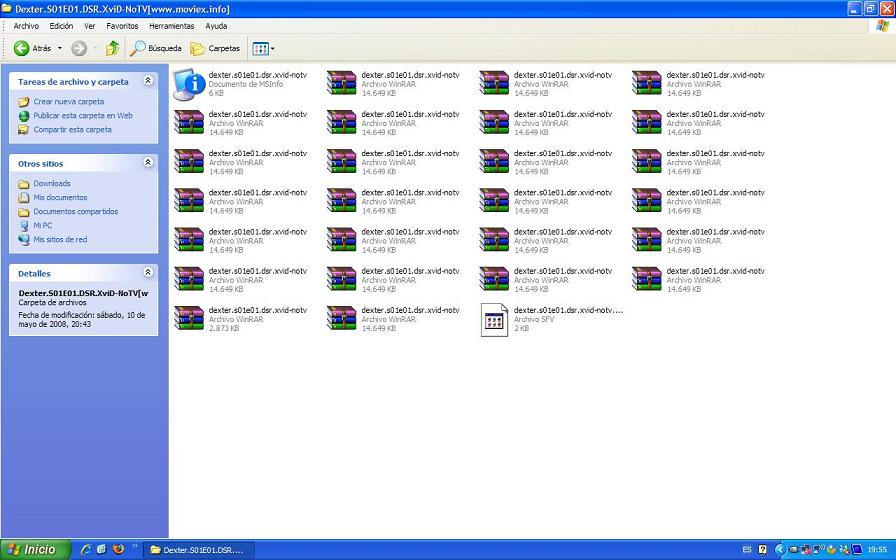
Task: Collapse the Tareas de archivo y carpeta panel
Action: point(148,81)
